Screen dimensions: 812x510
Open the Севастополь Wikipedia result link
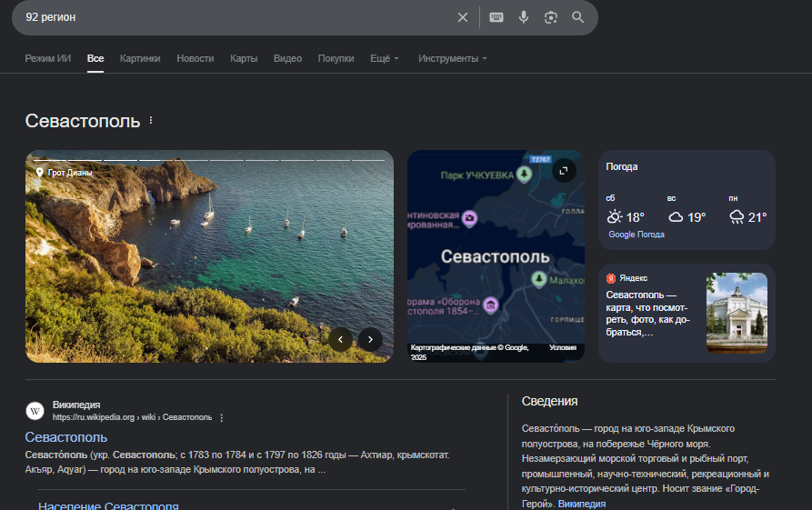(x=66, y=437)
